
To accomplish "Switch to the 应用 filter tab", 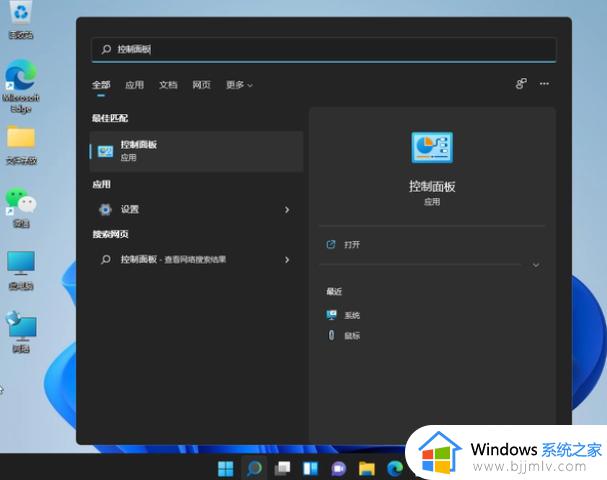I will pyautogui.click(x=135, y=85).
